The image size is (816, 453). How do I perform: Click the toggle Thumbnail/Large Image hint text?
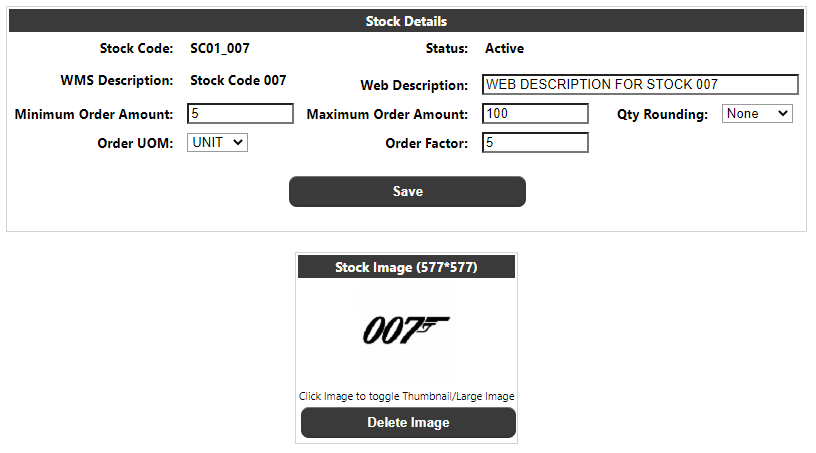(406, 396)
